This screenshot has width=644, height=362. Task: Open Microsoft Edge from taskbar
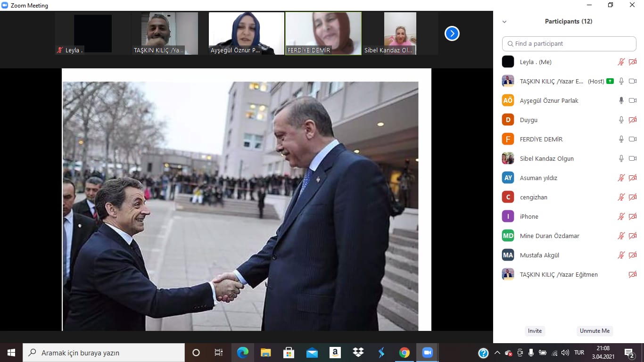click(x=243, y=353)
